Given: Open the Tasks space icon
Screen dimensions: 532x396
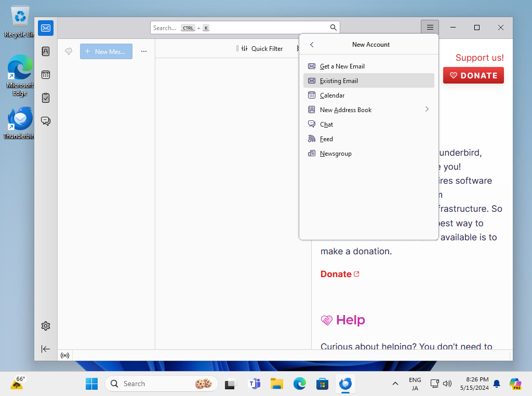Looking at the screenshot, I should pos(46,98).
